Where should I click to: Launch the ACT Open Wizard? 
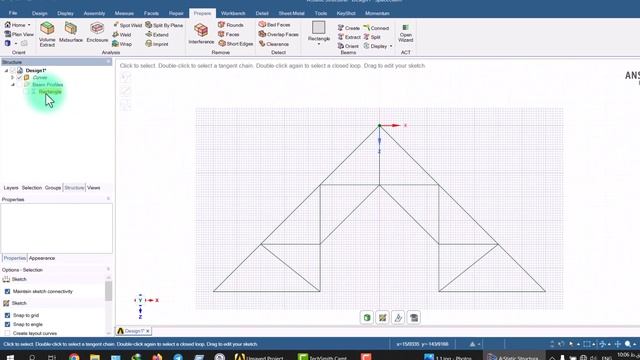pyautogui.click(x=405, y=33)
